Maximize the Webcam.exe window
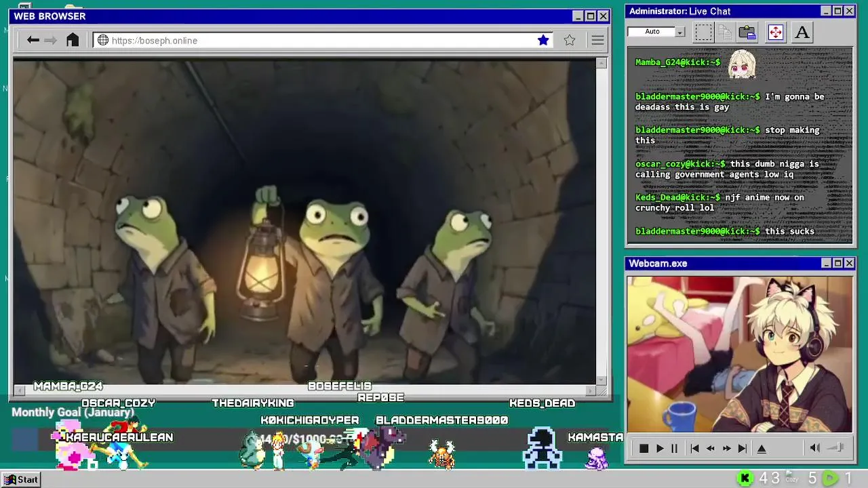This screenshot has height=488, width=868. tap(837, 263)
